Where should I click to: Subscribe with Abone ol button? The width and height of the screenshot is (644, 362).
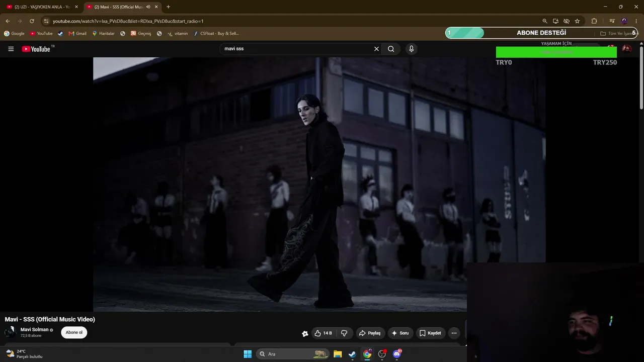pyautogui.click(x=74, y=332)
